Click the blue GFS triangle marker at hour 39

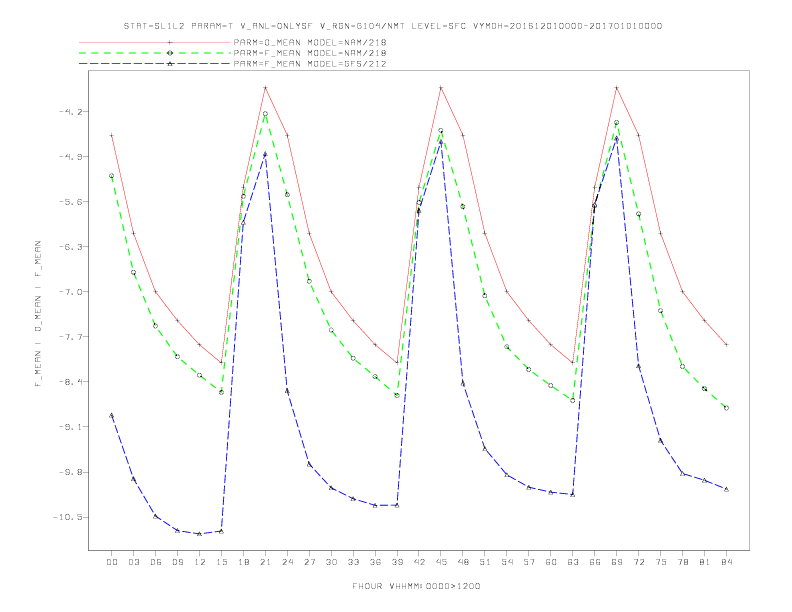(397, 505)
